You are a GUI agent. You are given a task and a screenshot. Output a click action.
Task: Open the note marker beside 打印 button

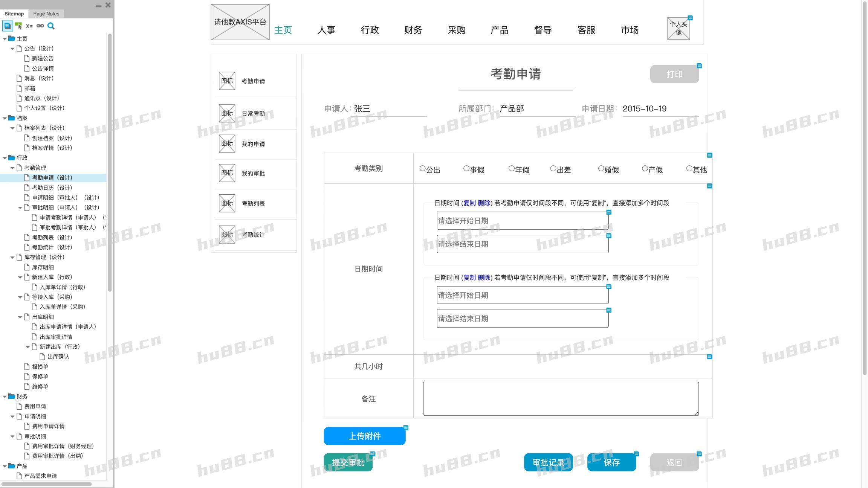[699, 66]
